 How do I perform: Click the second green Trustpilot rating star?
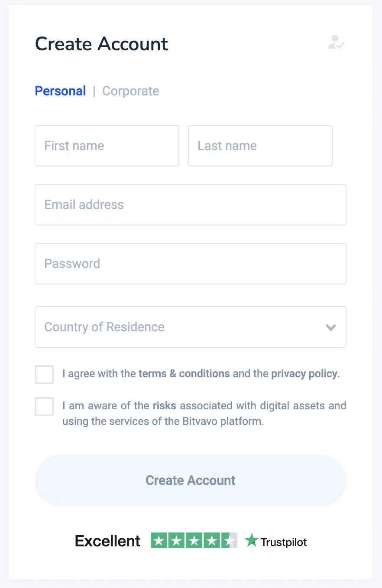click(x=176, y=540)
